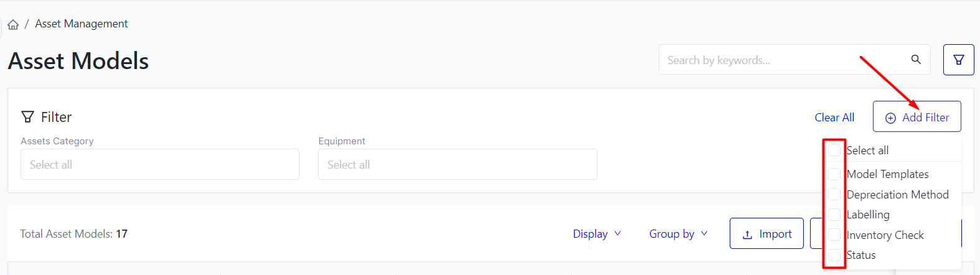The image size is (980, 275).
Task: Tick the Depreciation Method checkbox
Action: (834, 195)
